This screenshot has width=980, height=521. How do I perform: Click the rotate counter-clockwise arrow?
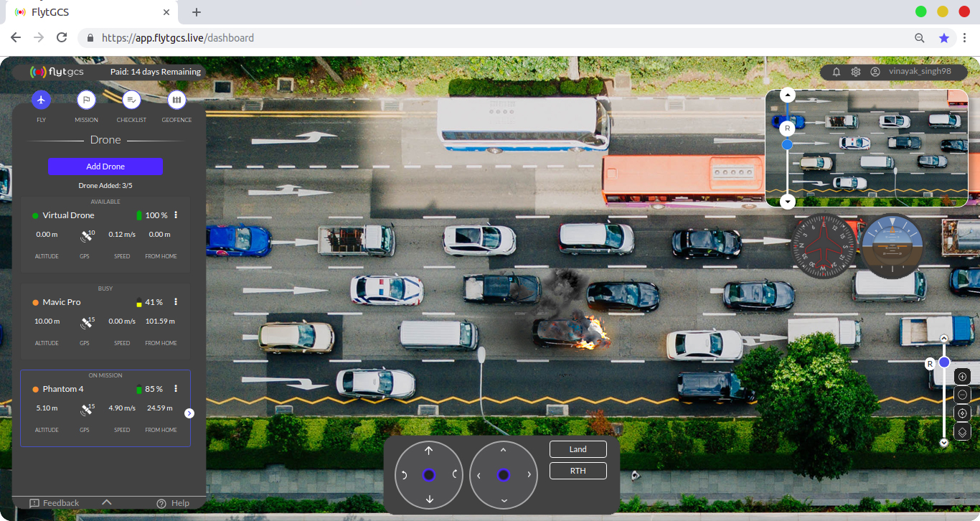click(405, 475)
